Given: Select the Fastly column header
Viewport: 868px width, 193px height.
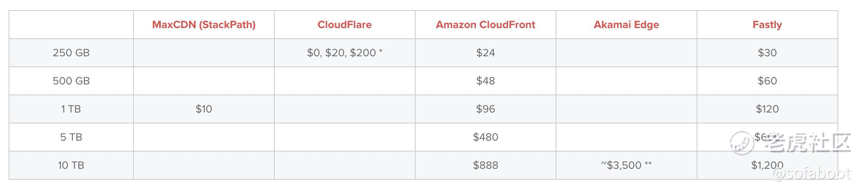Looking at the screenshot, I should coord(767,25).
